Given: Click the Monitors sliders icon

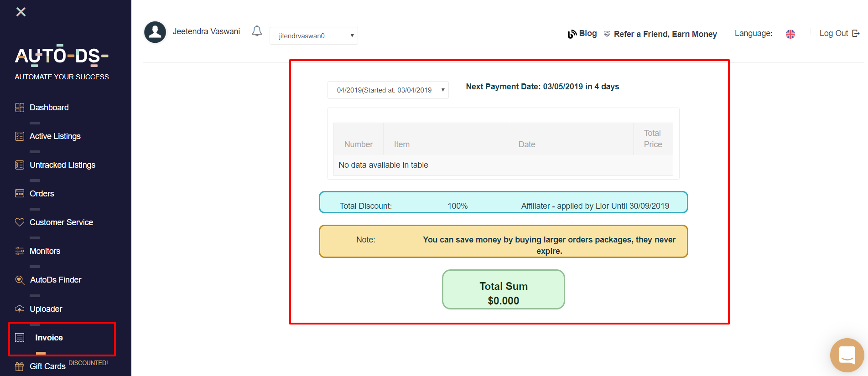Looking at the screenshot, I should pyautogui.click(x=20, y=251).
